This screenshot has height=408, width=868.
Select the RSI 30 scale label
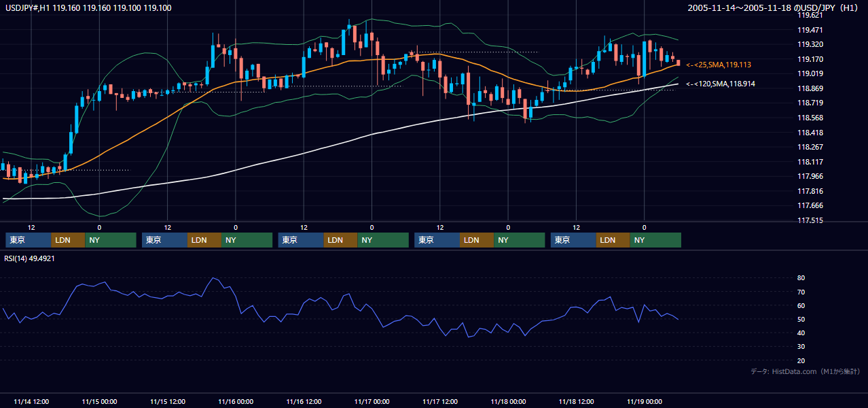coord(801,347)
